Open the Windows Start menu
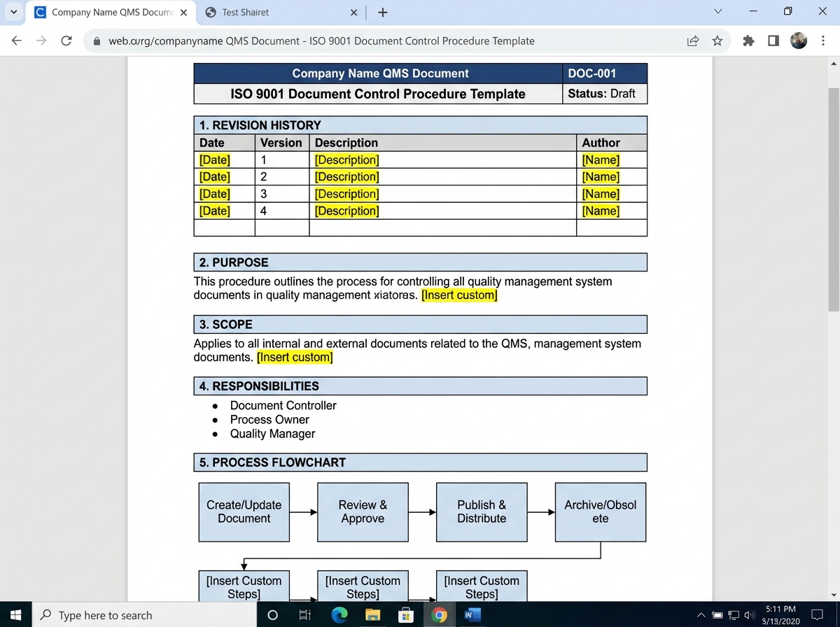This screenshot has width=840, height=627. point(15,615)
